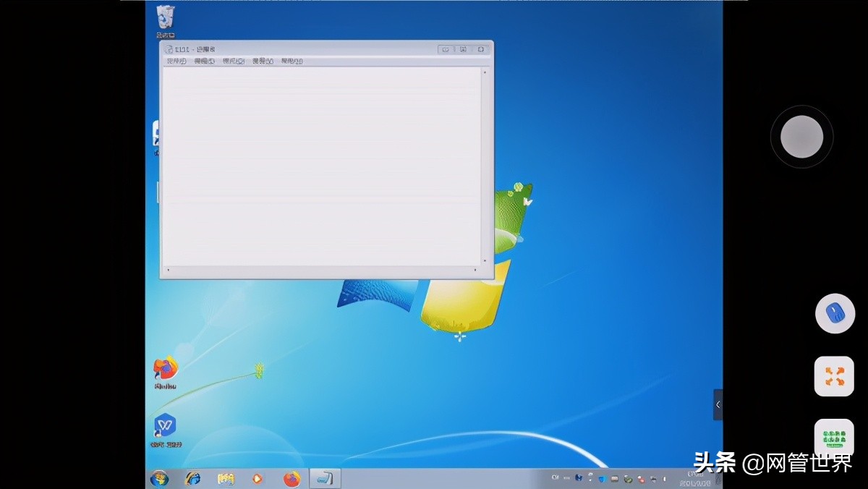This screenshot has height=489, width=868.
Task: Open Notepad's Format (格式) menu
Action: 234,61
